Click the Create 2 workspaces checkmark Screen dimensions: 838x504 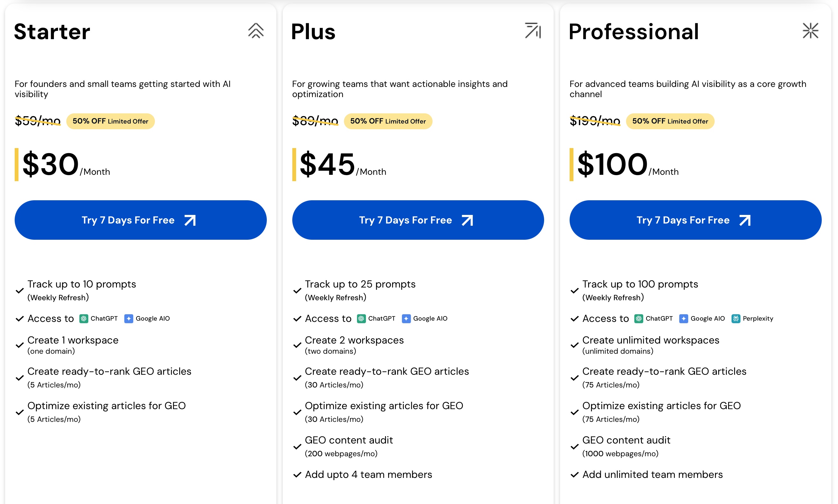coord(297,345)
